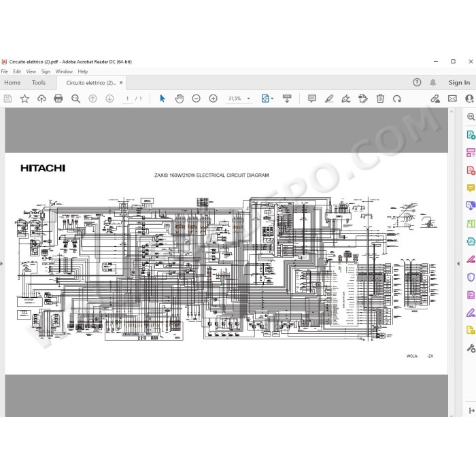Share a link to file
The image size is (476, 476).
pos(435,99)
